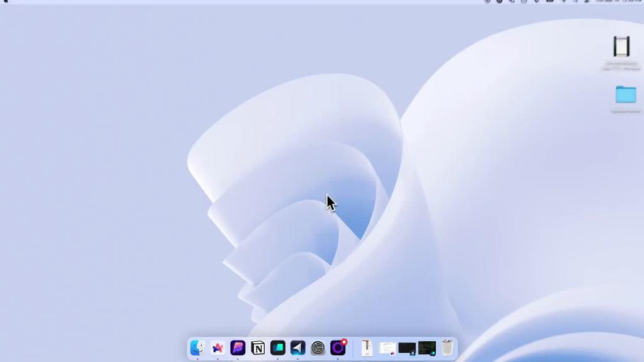Select the blue folder on the desktop

pos(626,95)
